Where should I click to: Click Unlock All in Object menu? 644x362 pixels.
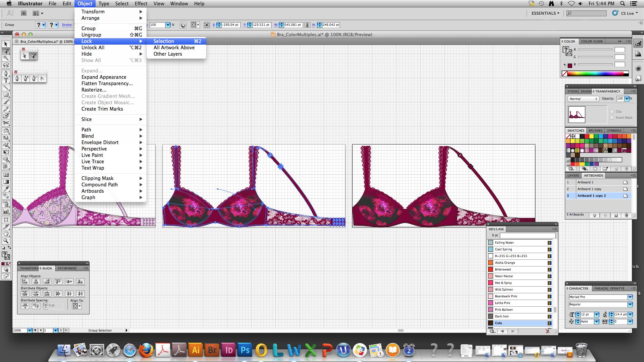click(93, 48)
